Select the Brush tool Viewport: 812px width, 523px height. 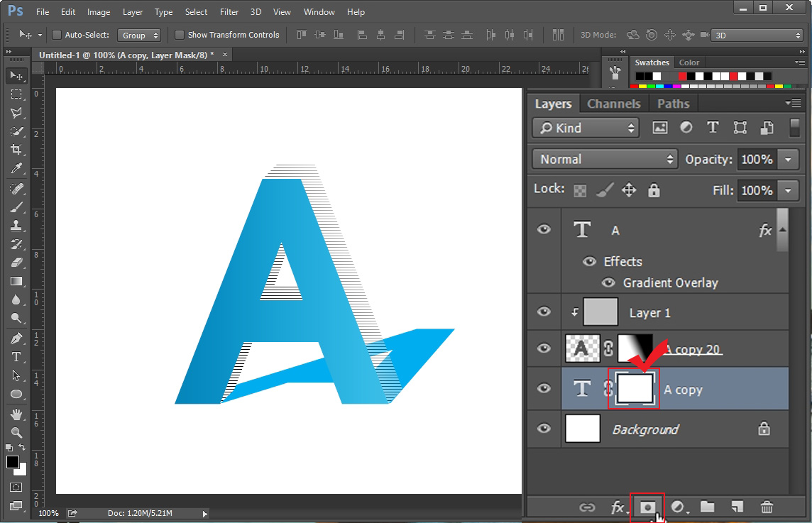(x=16, y=207)
